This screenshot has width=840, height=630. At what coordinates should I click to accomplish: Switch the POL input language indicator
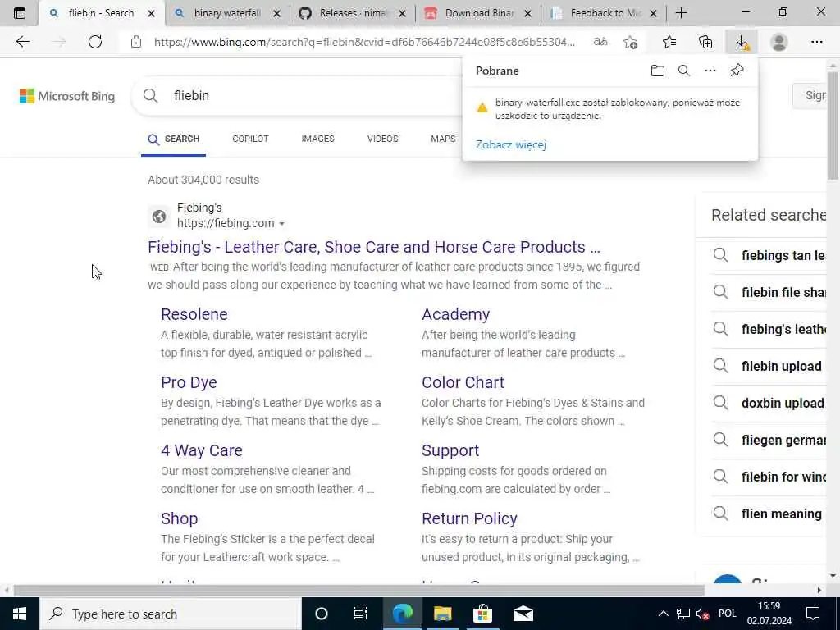[x=727, y=614]
